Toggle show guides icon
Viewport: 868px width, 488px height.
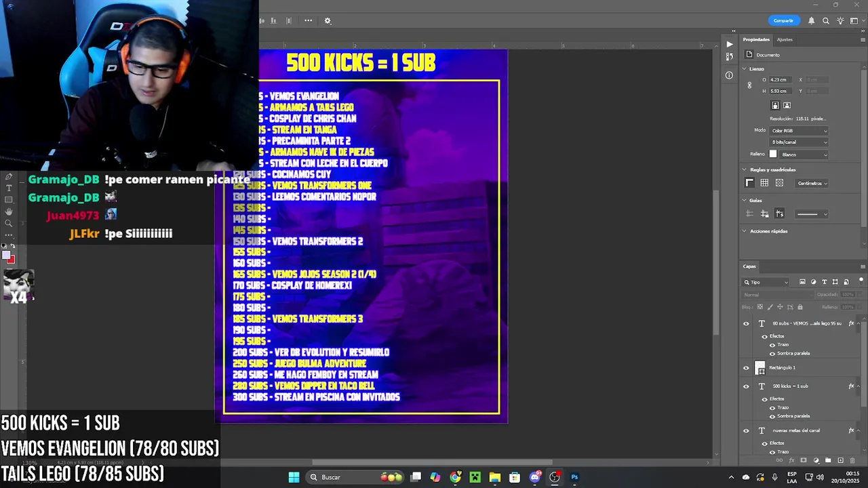(x=749, y=214)
